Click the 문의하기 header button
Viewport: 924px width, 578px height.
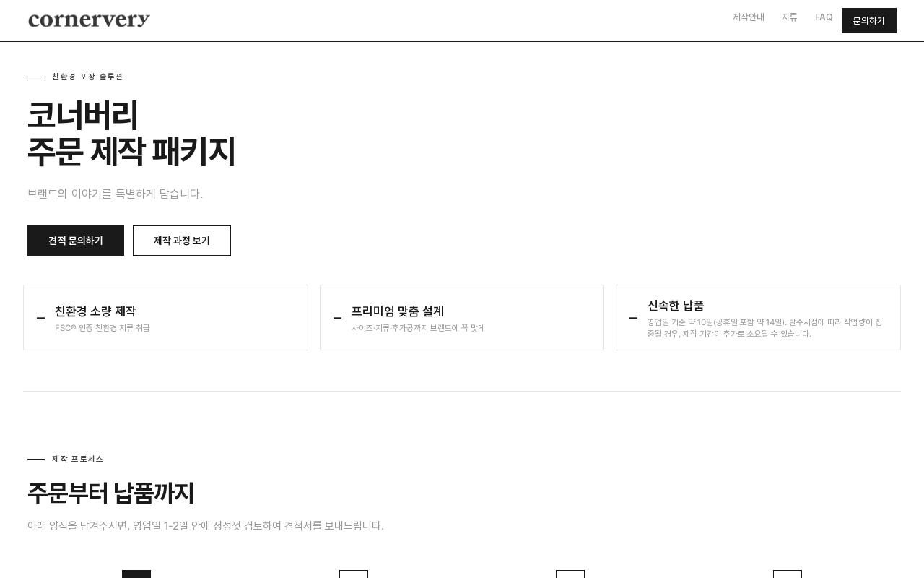tap(869, 21)
